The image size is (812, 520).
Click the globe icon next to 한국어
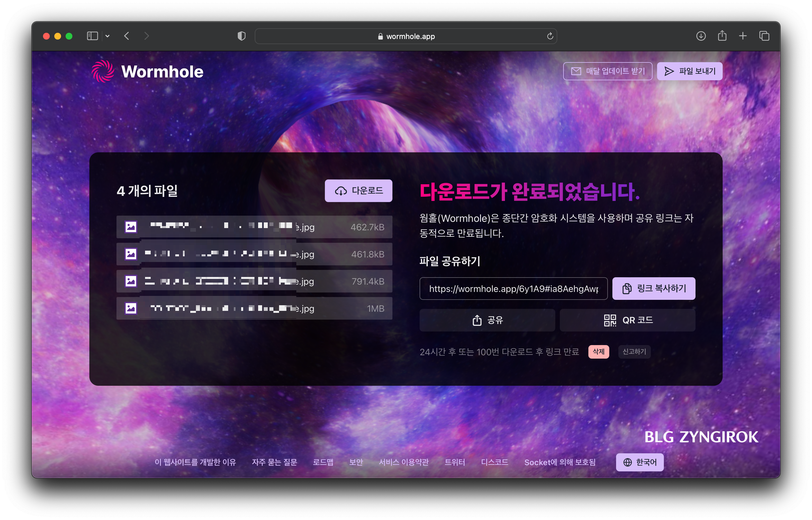pos(628,462)
